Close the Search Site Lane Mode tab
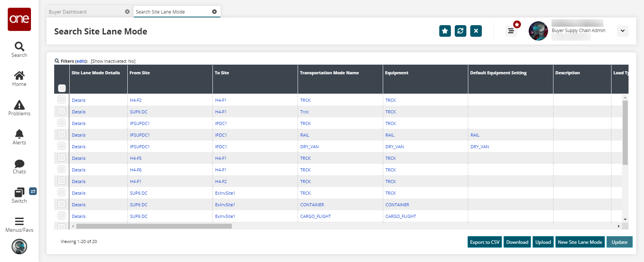This screenshot has height=262, width=644. click(x=214, y=12)
